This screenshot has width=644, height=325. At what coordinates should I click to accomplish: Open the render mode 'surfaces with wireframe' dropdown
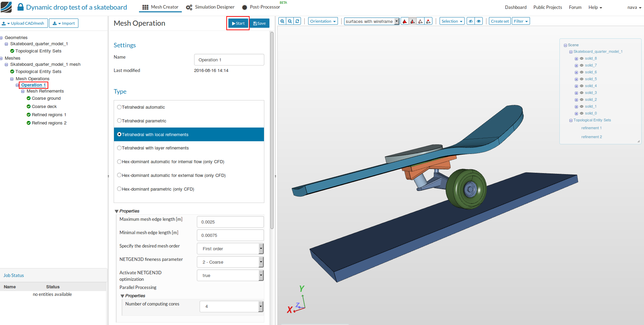pyautogui.click(x=371, y=21)
